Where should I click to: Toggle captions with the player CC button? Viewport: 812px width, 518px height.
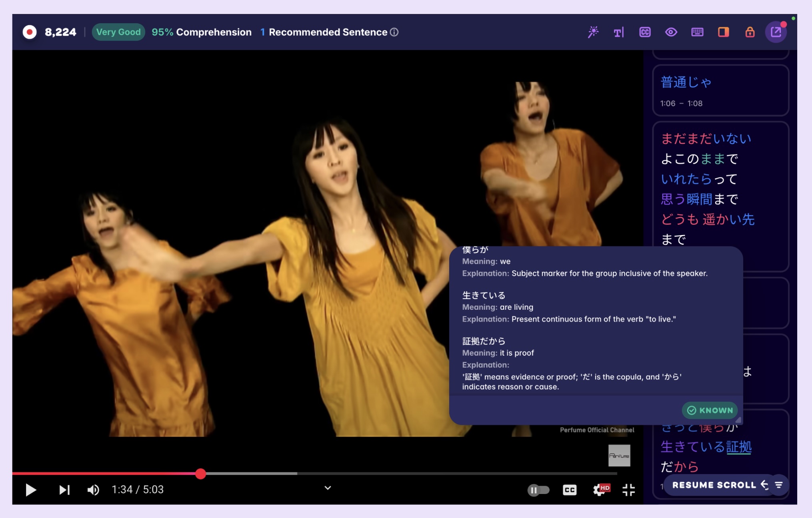click(x=571, y=489)
